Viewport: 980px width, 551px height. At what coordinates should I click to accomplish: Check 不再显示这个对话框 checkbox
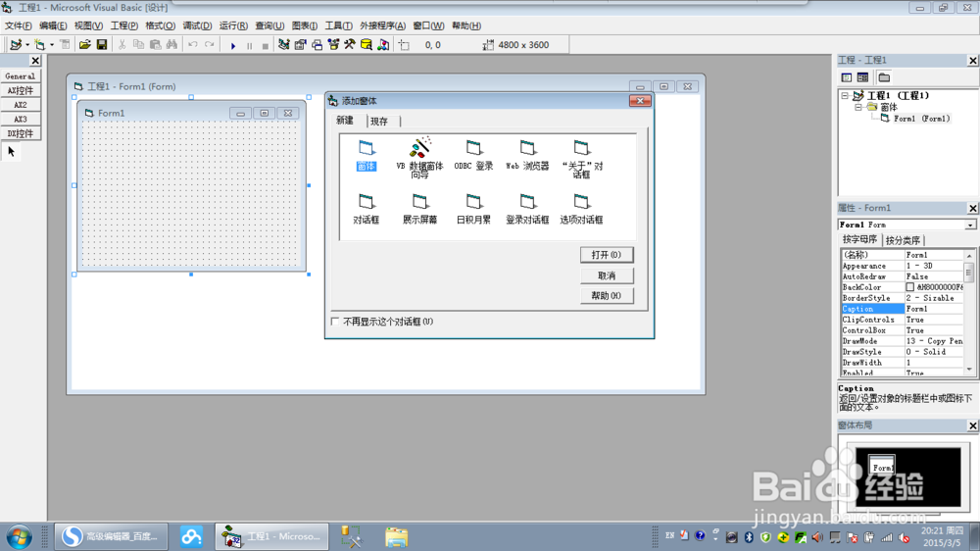coord(335,322)
